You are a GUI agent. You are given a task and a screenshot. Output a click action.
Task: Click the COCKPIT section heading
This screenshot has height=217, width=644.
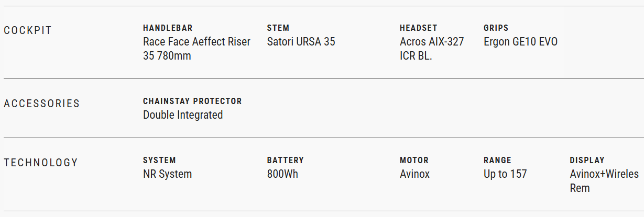click(x=28, y=30)
